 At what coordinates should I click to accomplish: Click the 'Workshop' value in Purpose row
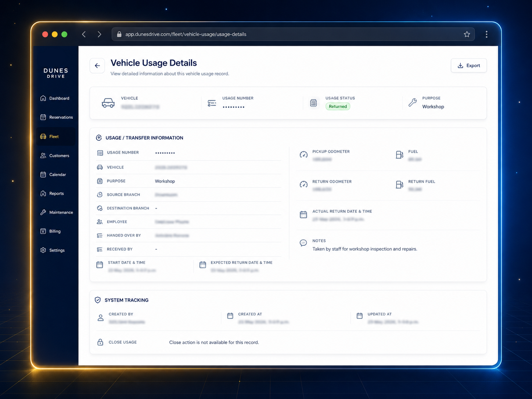165,181
